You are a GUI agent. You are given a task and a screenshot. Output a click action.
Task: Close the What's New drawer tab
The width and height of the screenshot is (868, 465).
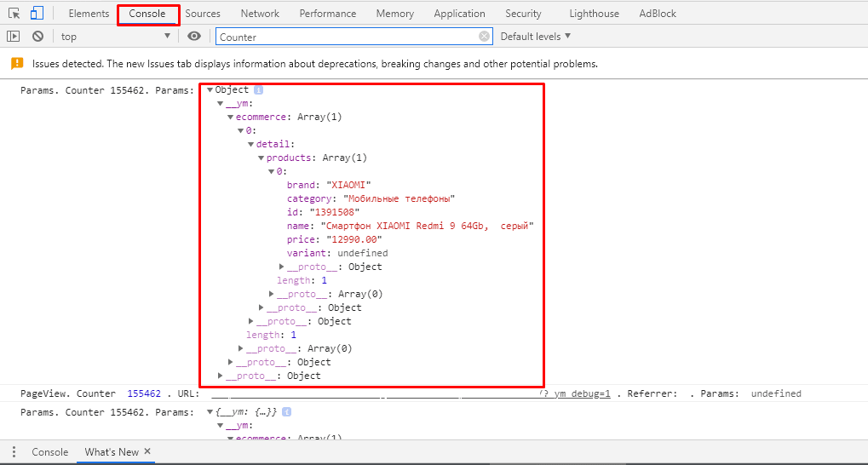[x=147, y=451]
